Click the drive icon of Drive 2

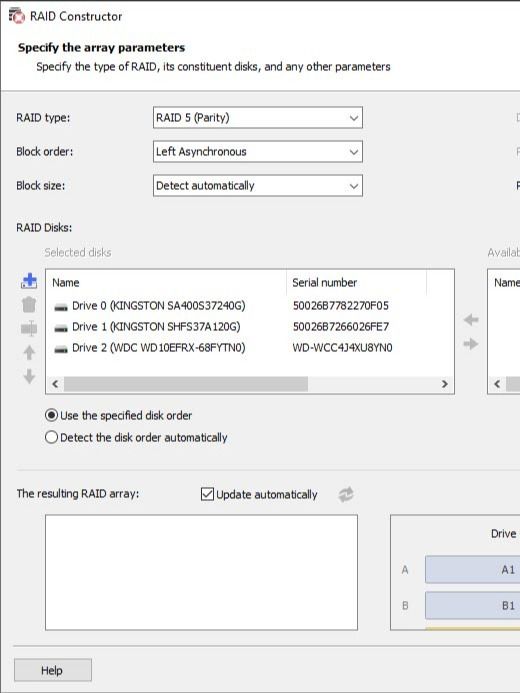[x=61, y=349]
